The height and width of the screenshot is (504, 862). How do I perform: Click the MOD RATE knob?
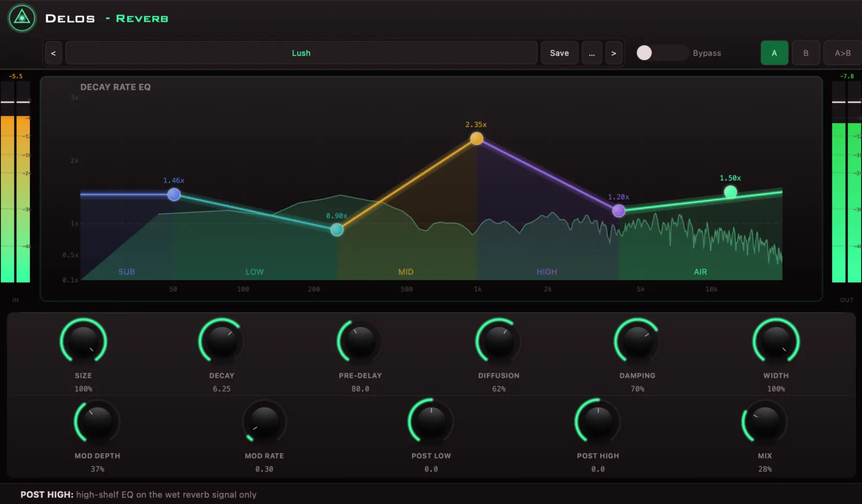[x=264, y=422]
